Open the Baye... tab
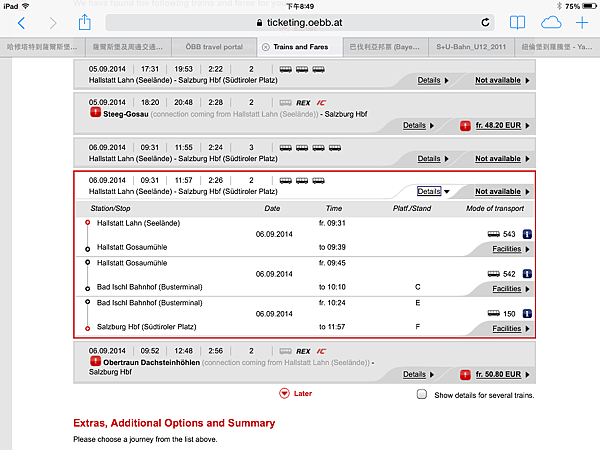The image size is (600, 450). [x=385, y=47]
